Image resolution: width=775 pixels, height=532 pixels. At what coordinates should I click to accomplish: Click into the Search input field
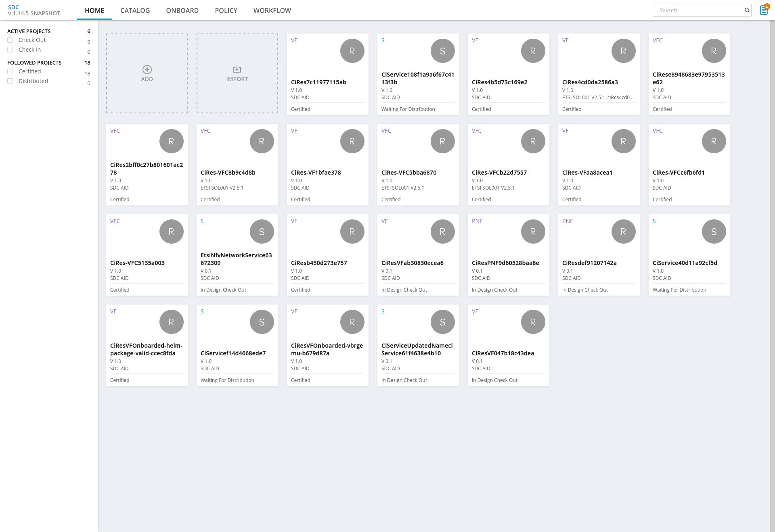pos(697,10)
